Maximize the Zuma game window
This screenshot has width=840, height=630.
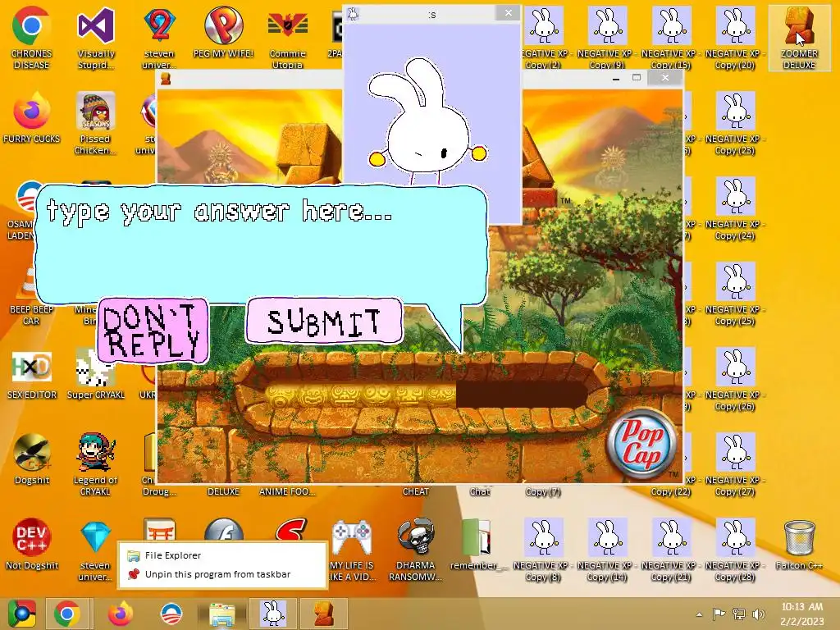[637, 78]
